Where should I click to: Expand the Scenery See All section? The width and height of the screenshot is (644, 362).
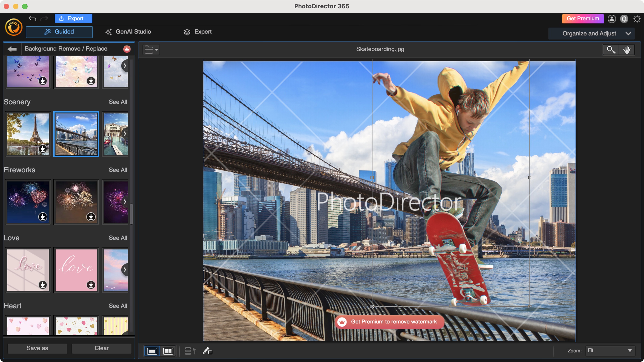coord(118,102)
